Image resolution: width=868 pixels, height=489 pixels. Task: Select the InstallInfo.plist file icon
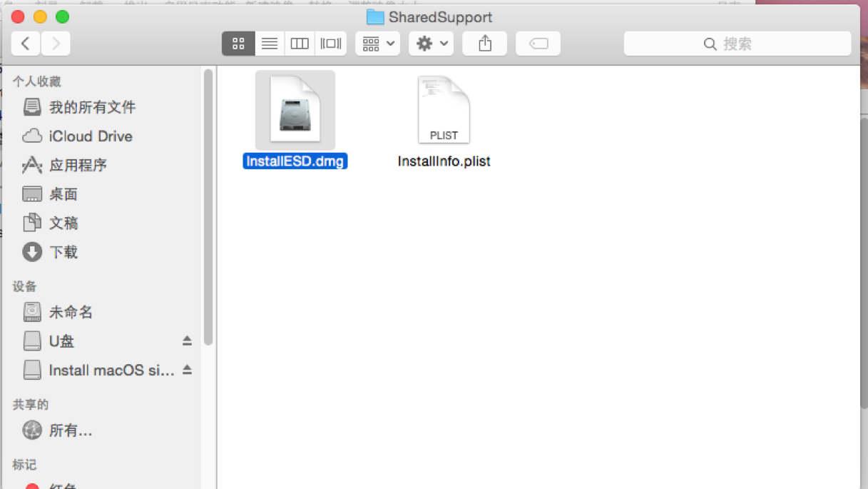444,110
